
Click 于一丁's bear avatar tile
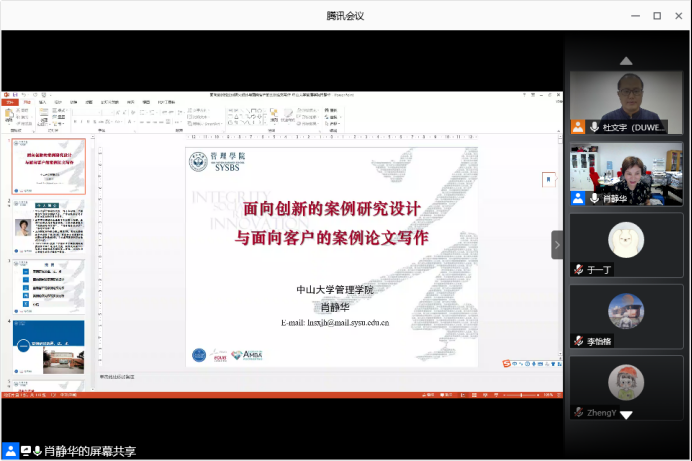[x=626, y=240]
